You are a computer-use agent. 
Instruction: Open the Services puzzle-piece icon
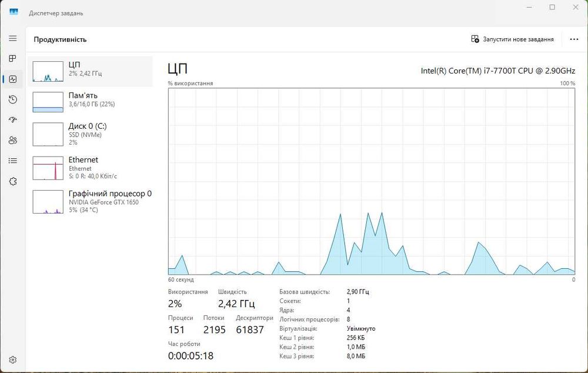pyautogui.click(x=13, y=181)
